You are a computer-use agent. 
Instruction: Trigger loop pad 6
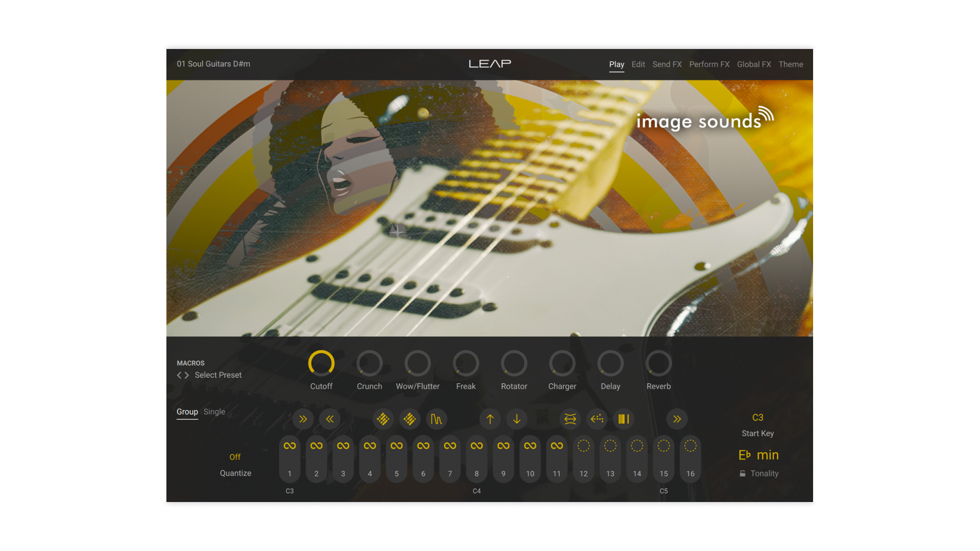tap(423, 459)
